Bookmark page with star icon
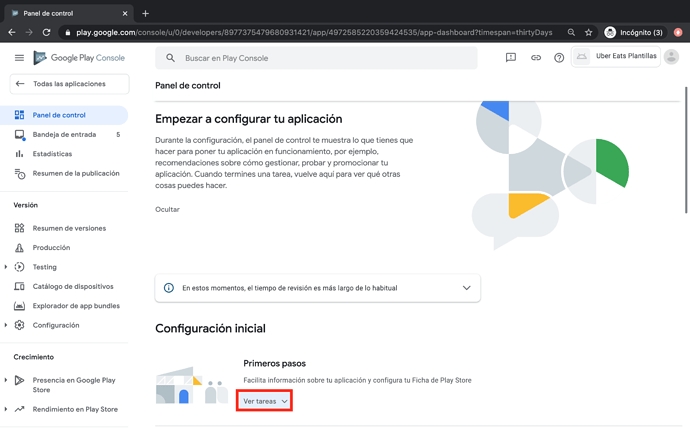This screenshot has height=431, width=690. [588, 32]
